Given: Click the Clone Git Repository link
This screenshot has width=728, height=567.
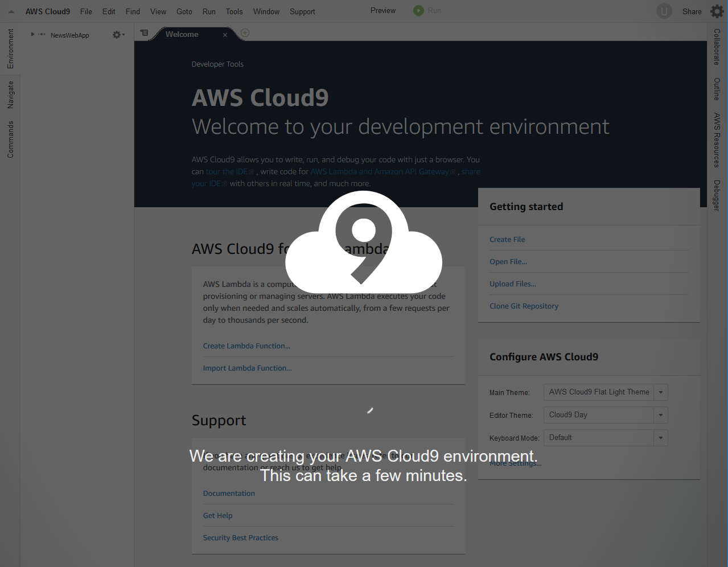Looking at the screenshot, I should (524, 306).
